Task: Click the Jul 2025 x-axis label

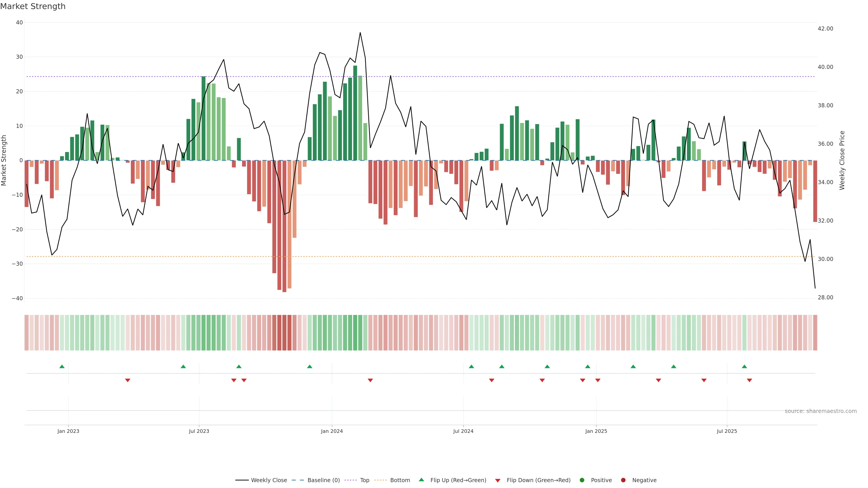Action: (x=727, y=431)
